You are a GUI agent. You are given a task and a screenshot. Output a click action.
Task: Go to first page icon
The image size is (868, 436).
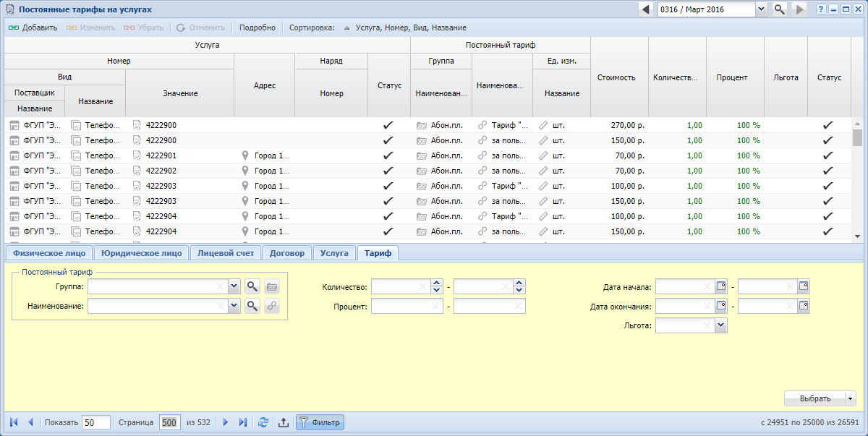pos(14,422)
